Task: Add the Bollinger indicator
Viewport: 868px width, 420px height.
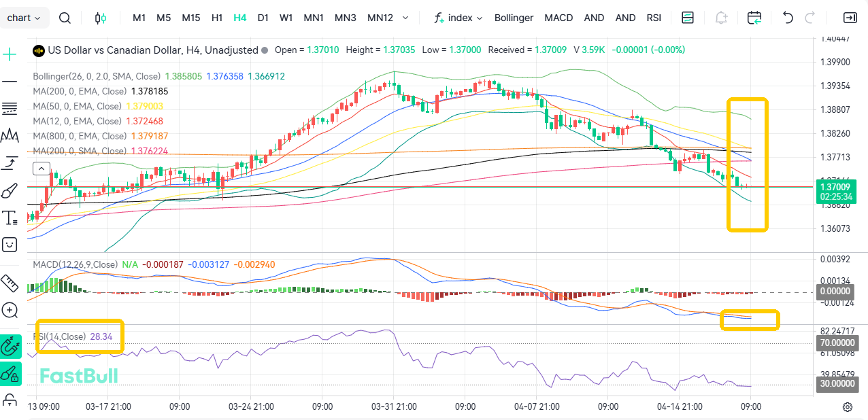Action: 514,18
